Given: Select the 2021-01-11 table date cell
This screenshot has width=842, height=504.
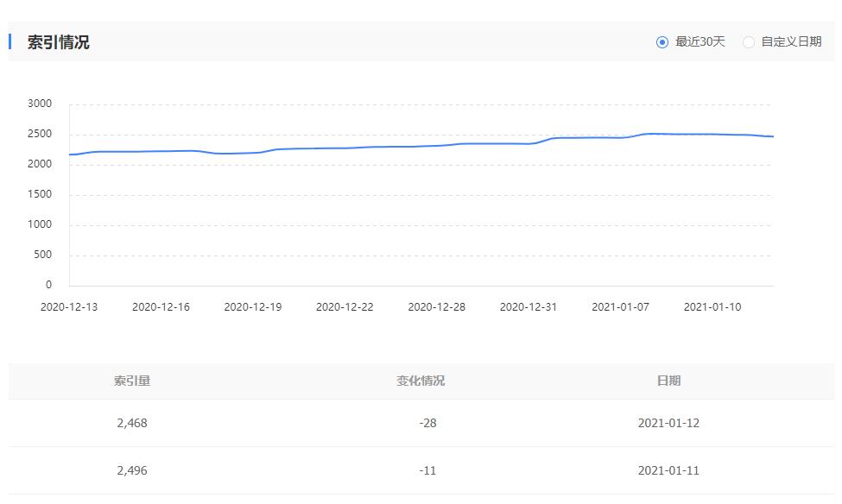Looking at the screenshot, I should (x=668, y=470).
